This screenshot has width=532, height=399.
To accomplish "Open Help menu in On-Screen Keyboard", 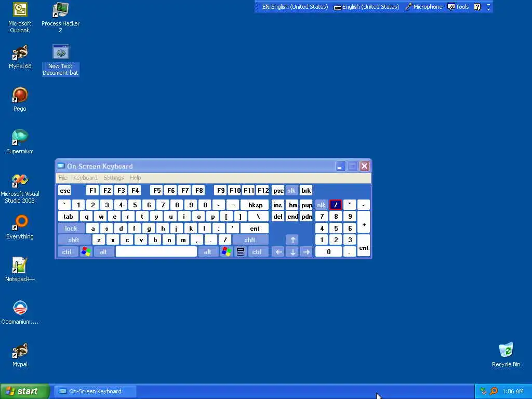I will (135, 178).
